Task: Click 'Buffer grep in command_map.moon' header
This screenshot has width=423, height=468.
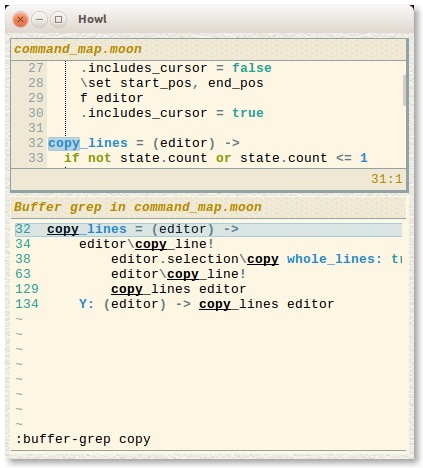Action: pos(138,207)
